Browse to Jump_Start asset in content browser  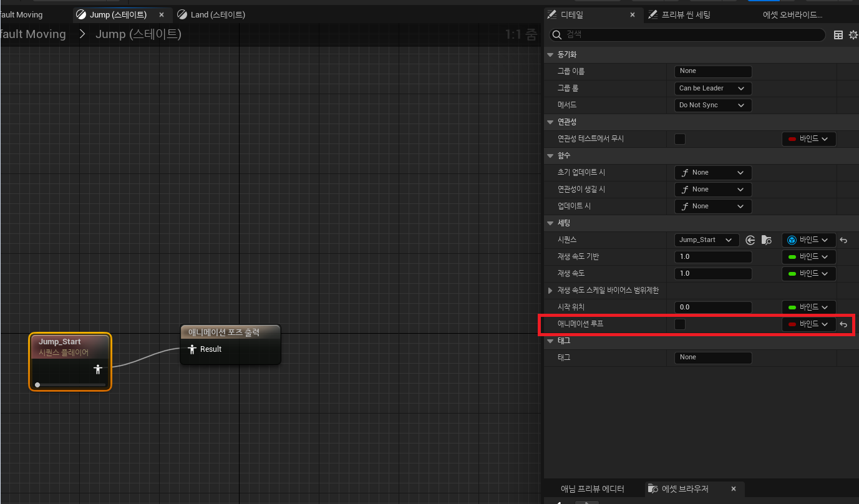(767, 240)
